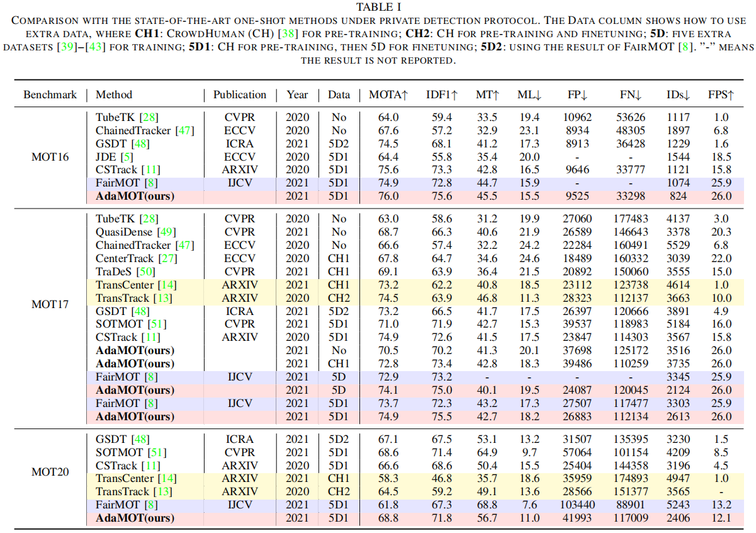Open citation [49] beside QuasiDense
Screen dimensions: 756x533
click(x=166, y=232)
